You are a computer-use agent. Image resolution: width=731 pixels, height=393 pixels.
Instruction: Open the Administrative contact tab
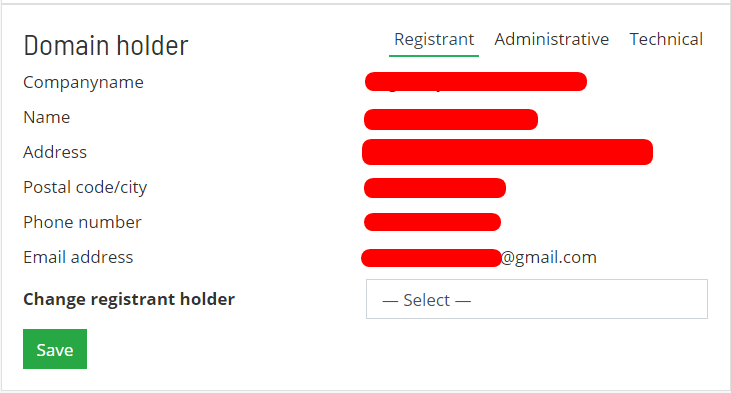click(552, 39)
